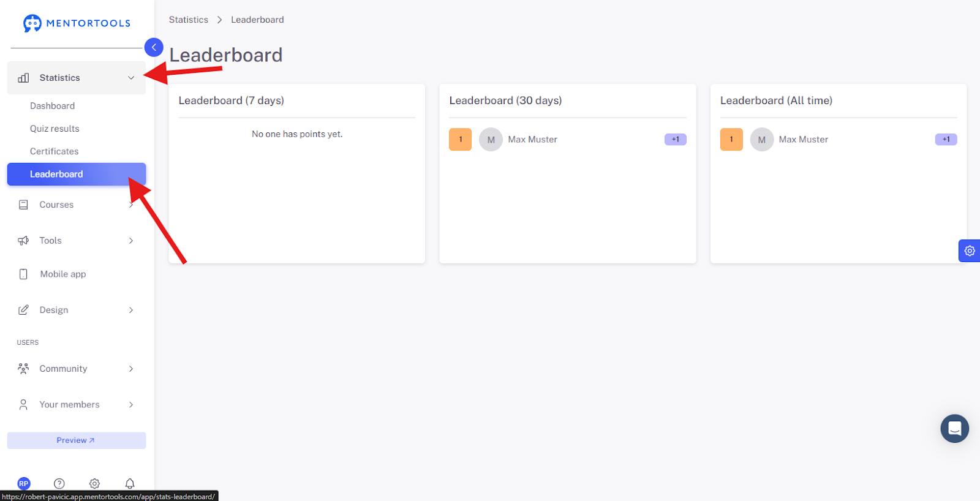Viewport: 980px width, 501px height.
Task: Click the blue customizer gear on the right edge
Action: [969, 250]
